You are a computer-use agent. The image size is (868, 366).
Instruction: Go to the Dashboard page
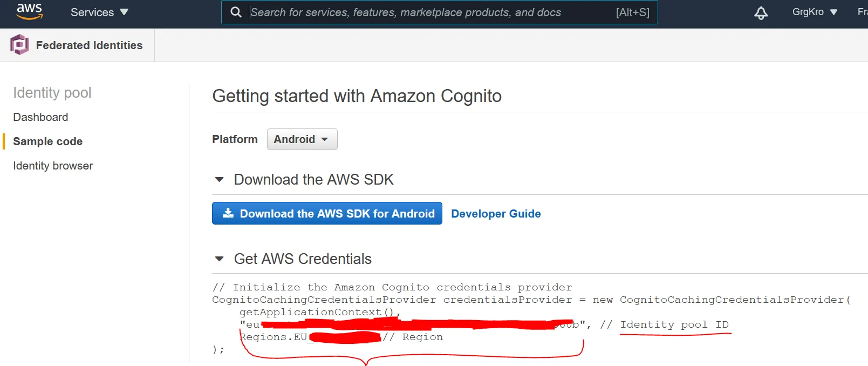coord(40,117)
